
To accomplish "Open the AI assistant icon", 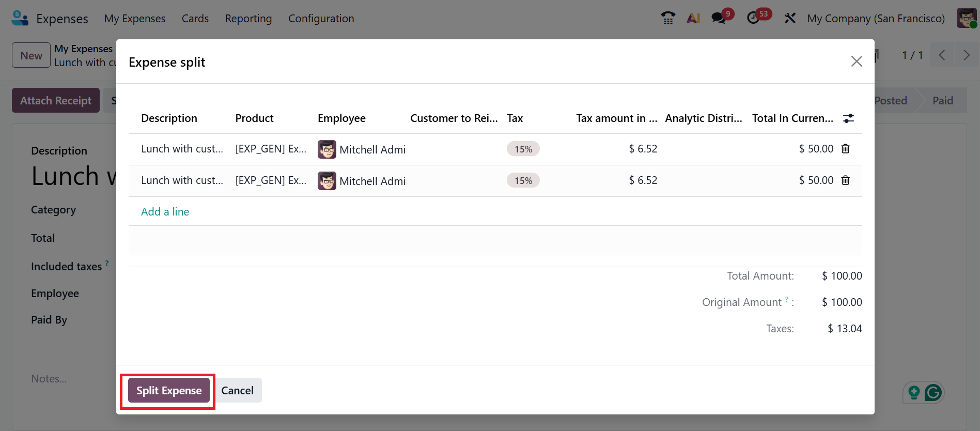I will pyautogui.click(x=693, y=18).
